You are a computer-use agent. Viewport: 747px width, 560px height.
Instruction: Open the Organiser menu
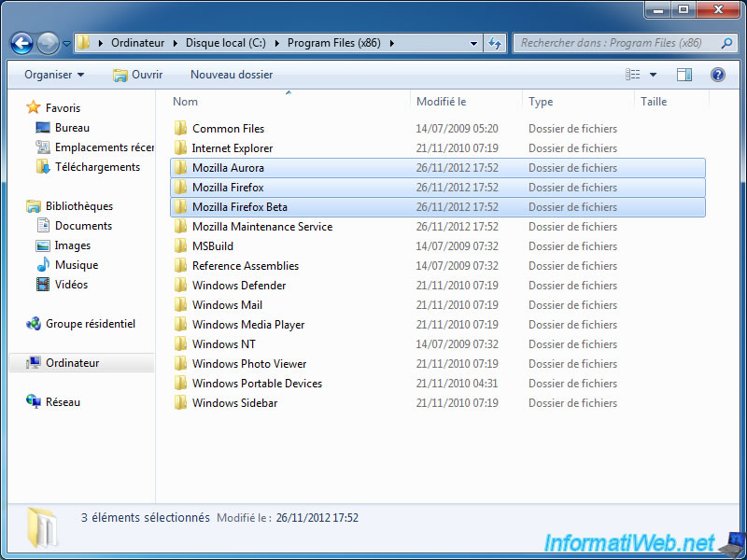[54, 75]
